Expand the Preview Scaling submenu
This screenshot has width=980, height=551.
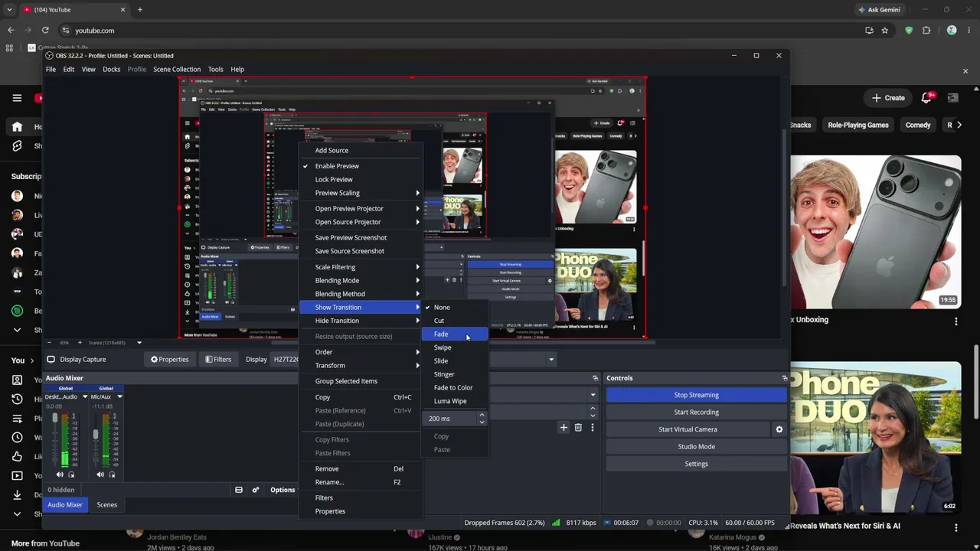(360, 193)
